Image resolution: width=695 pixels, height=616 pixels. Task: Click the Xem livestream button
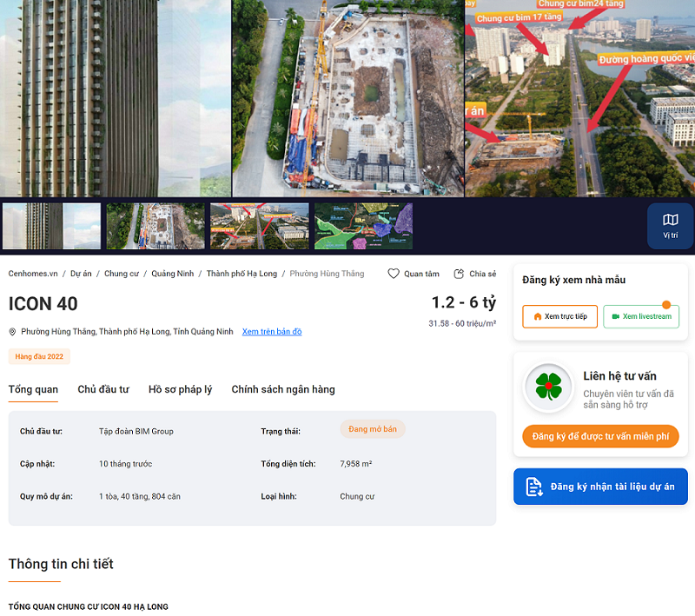point(641,316)
